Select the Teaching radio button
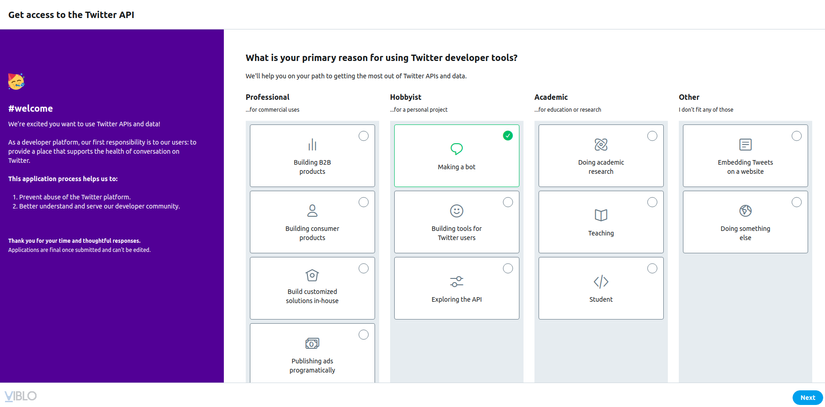 pyautogui.click(x=652, y=202)
